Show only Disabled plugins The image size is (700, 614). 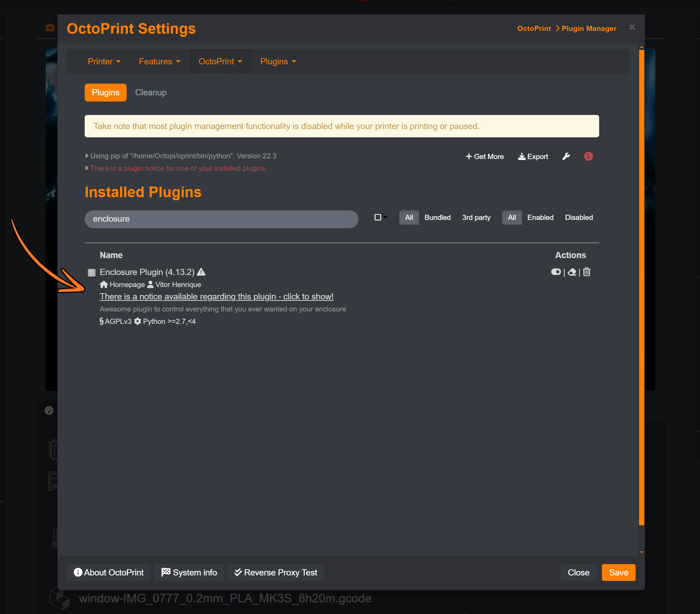click(x=579, y=218)
